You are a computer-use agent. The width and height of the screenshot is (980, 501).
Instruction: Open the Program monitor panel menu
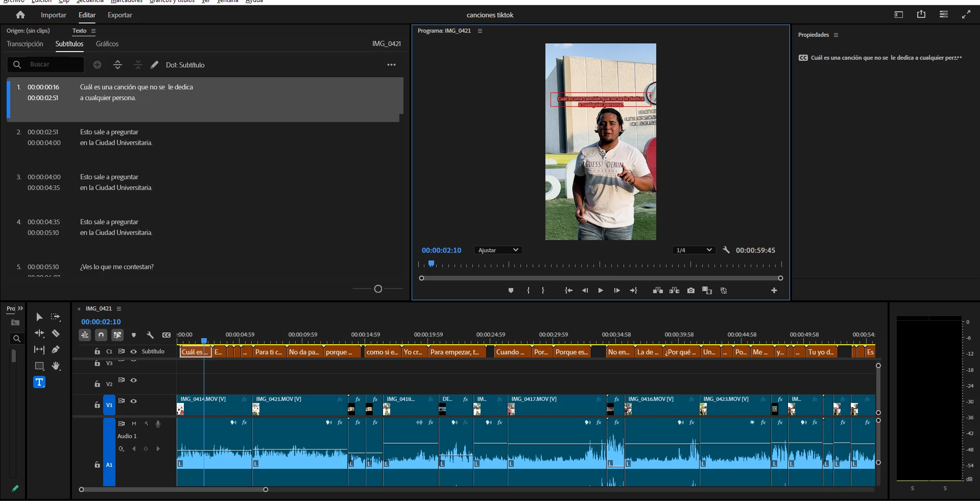(x=480, y=31)
